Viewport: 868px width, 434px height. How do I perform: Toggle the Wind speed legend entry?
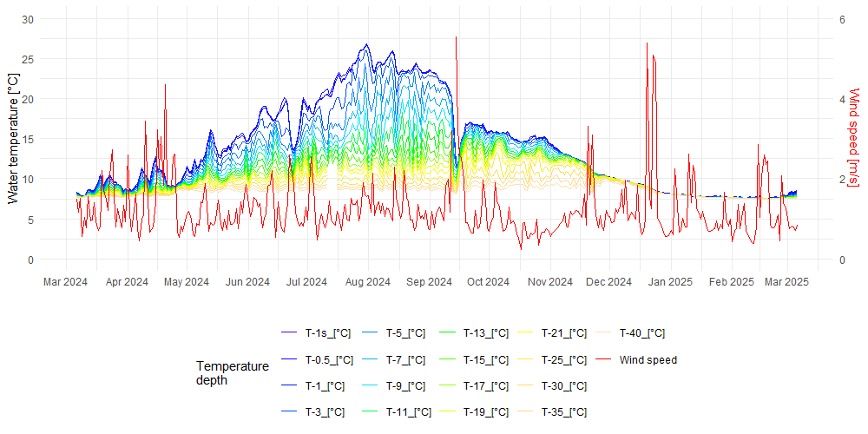pos(648,360)
